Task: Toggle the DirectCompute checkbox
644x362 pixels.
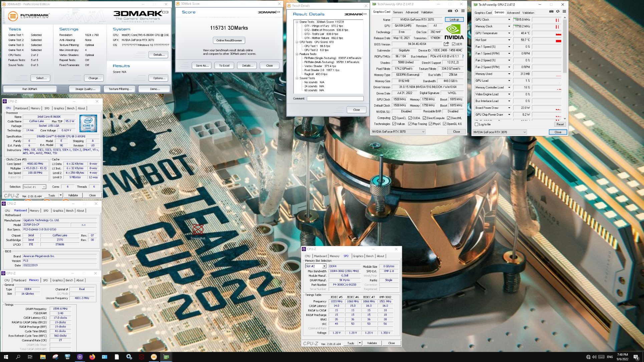Action: (x=424, y=118)
